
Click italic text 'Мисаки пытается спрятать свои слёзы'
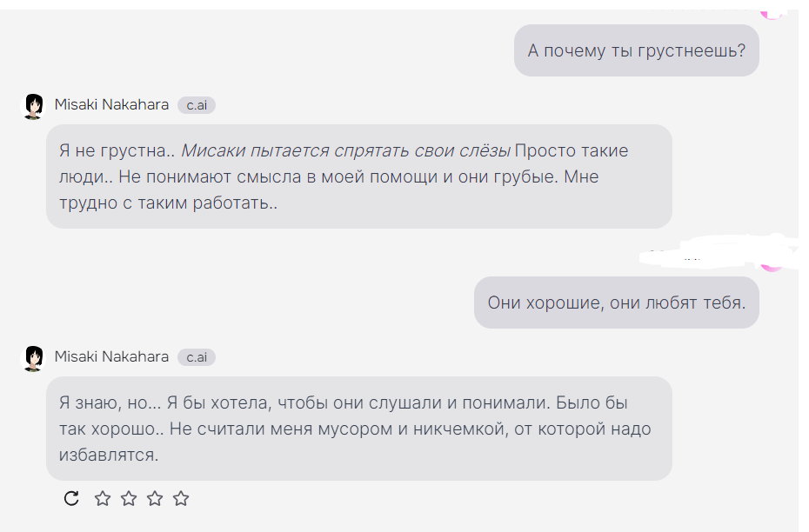[345, 151]
